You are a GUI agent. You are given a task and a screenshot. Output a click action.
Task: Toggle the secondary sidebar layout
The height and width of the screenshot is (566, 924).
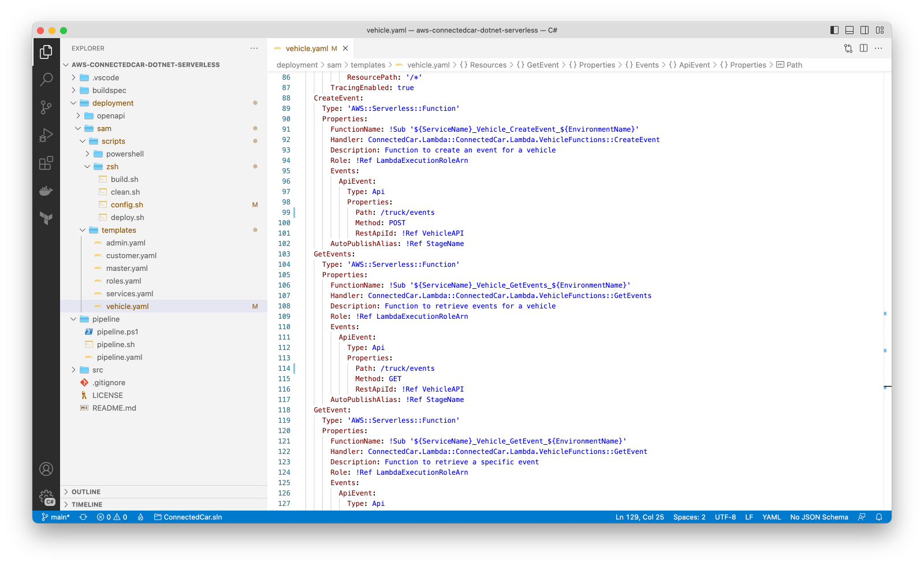865,30
